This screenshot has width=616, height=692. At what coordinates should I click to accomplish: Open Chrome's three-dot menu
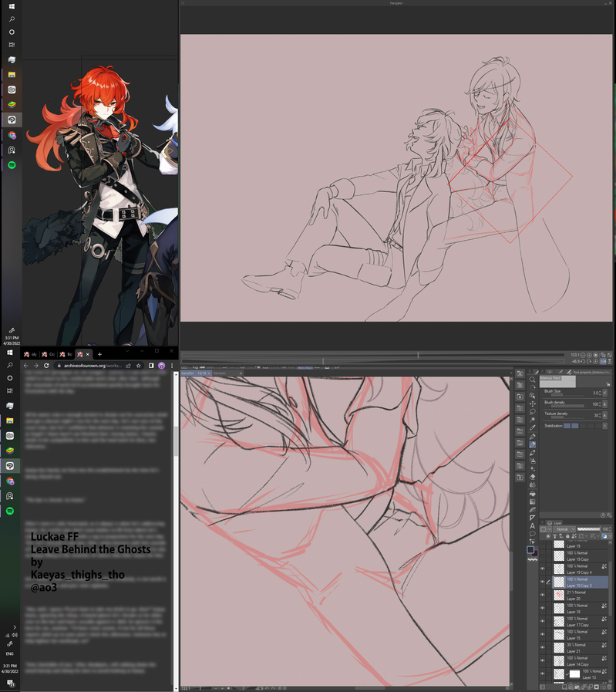[x=172, y=366]
